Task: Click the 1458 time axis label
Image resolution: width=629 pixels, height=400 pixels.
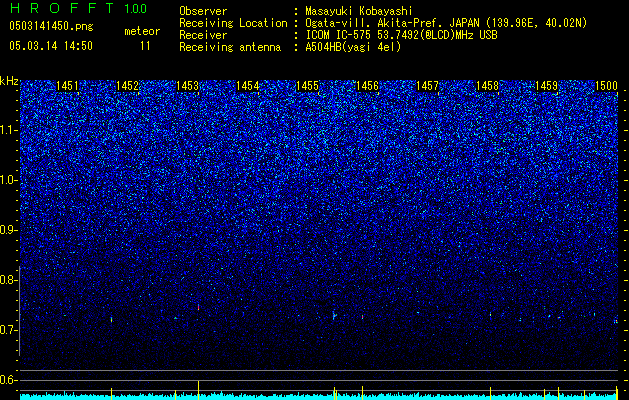Action: [x=487, y=85]
